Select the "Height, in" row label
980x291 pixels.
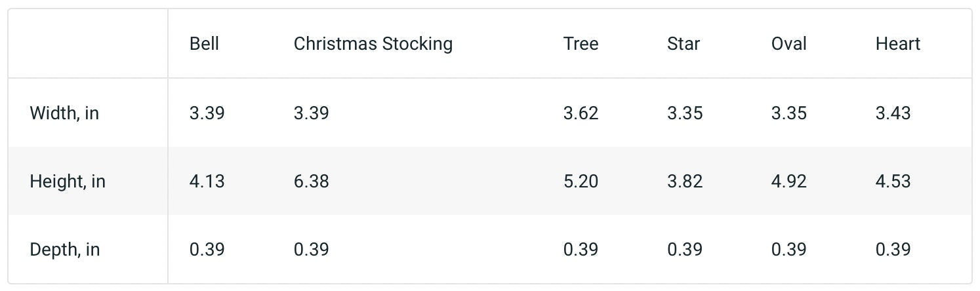click(68, 182)
